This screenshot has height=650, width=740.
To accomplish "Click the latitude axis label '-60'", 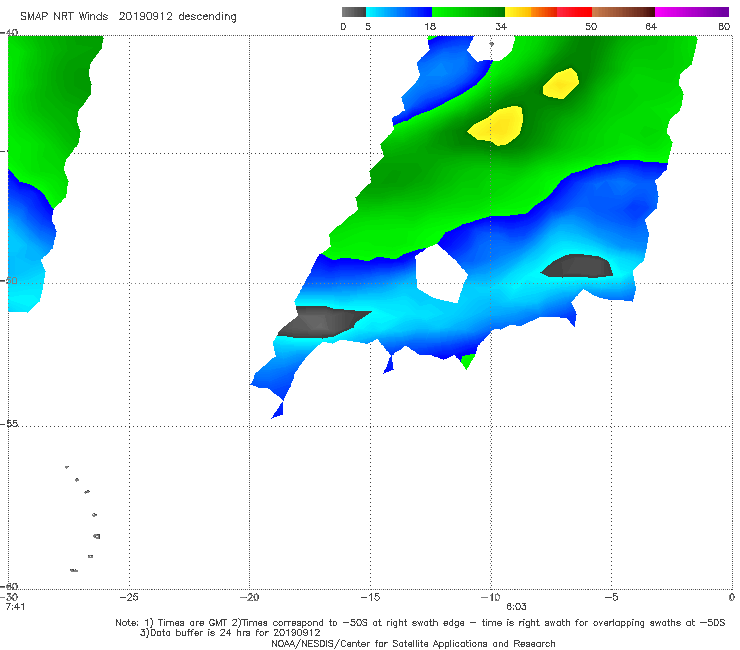I will tap(9, 586).
